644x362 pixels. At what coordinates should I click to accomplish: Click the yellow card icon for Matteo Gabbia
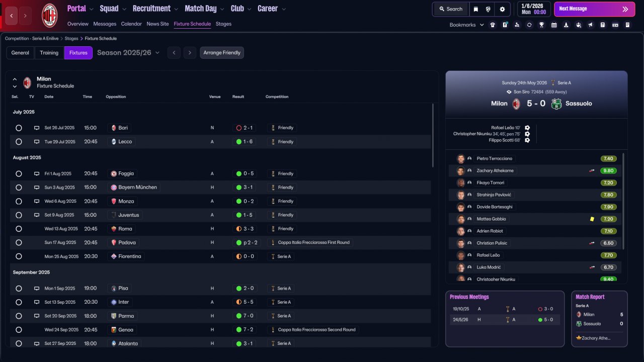[x=592, y=219]
